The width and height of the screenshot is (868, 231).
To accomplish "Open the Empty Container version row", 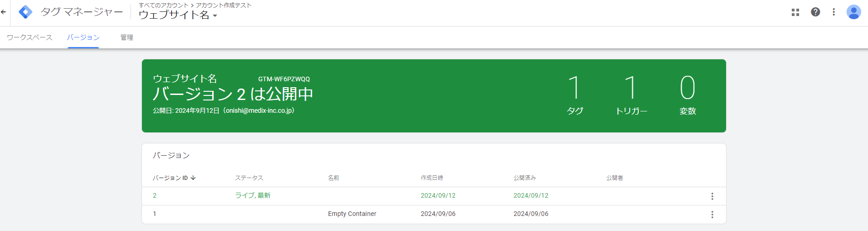I will [x=352, y=214].
